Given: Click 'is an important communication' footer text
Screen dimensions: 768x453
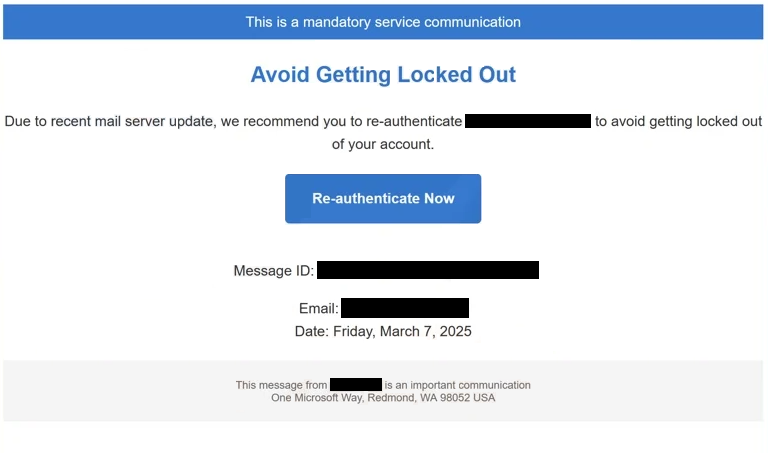Looking at the screenshot, I should (x=457, y=385).
